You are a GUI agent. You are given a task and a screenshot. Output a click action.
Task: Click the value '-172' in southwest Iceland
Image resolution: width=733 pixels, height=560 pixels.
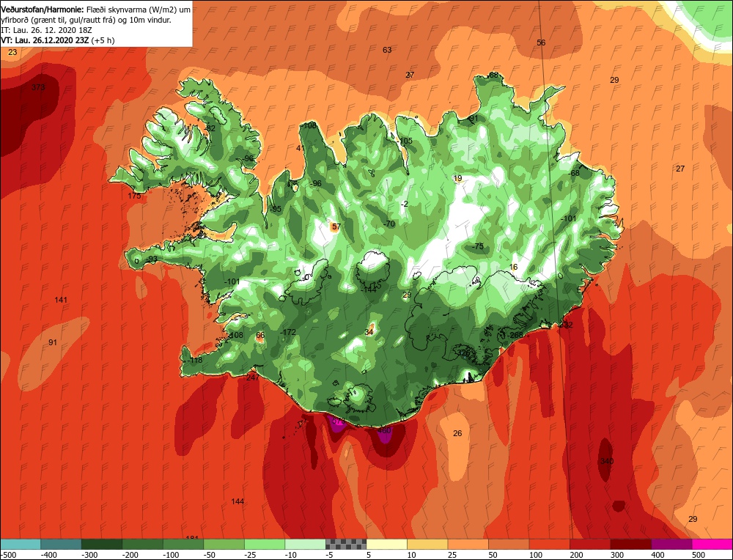(x=288, y=332)
